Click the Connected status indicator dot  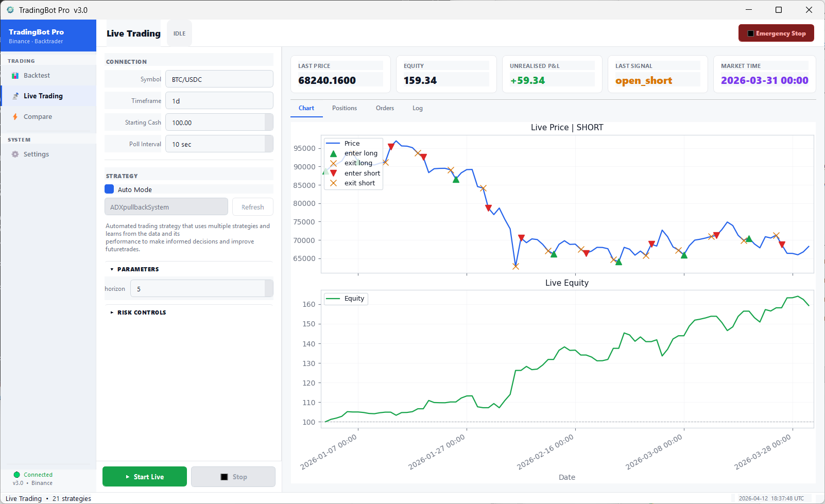[x=16, y=475]
